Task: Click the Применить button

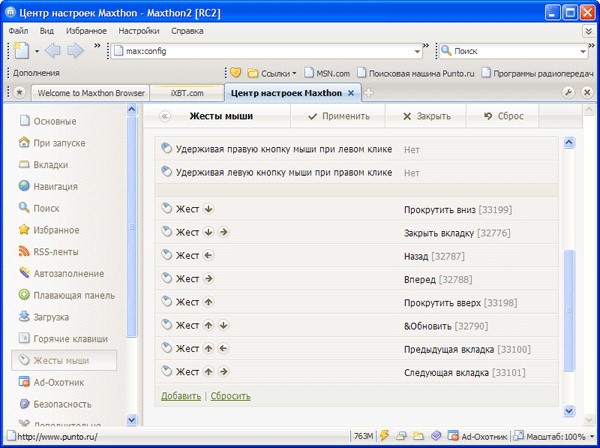Action: point(338,116)
